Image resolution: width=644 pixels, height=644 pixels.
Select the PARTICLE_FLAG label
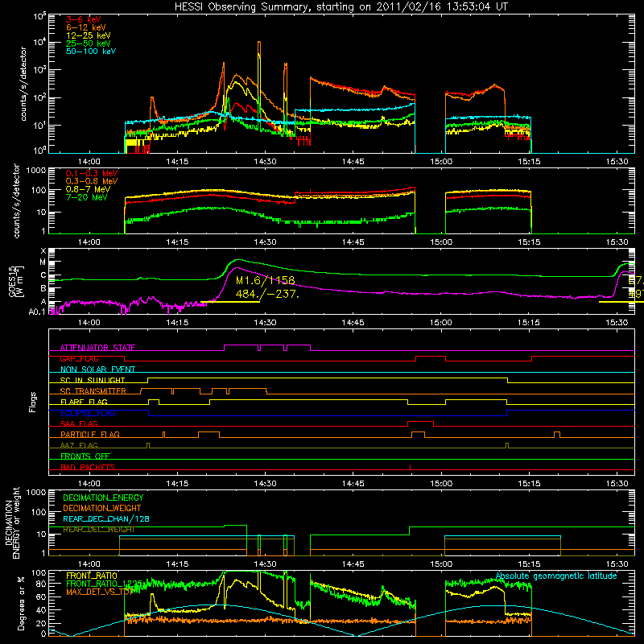pos(90,435)
